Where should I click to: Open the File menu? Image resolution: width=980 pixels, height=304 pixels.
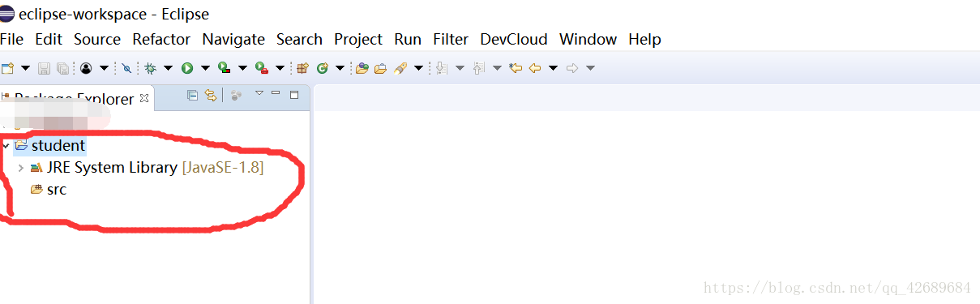pos(12,39)
